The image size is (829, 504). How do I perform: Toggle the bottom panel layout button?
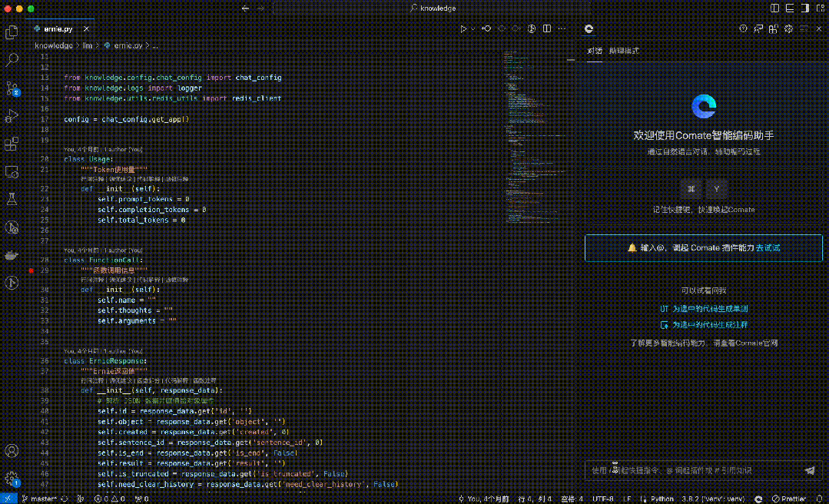(788, 8)
